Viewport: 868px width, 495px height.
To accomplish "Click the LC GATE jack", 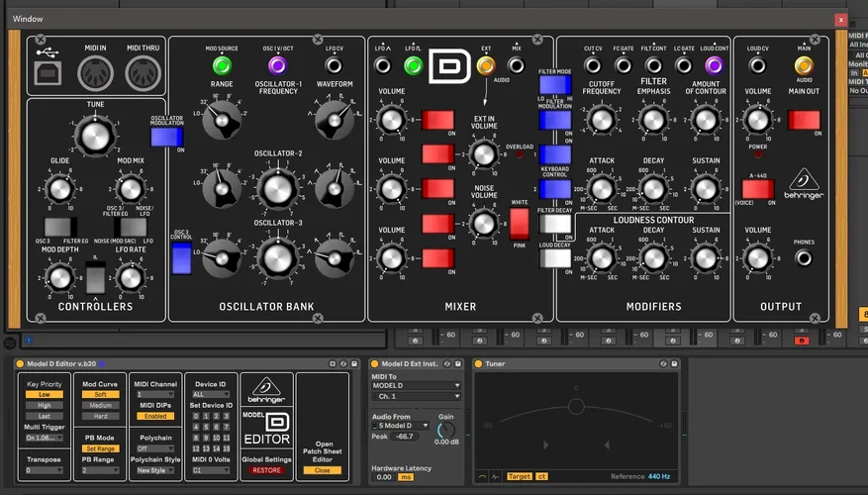I will (684, 65).
